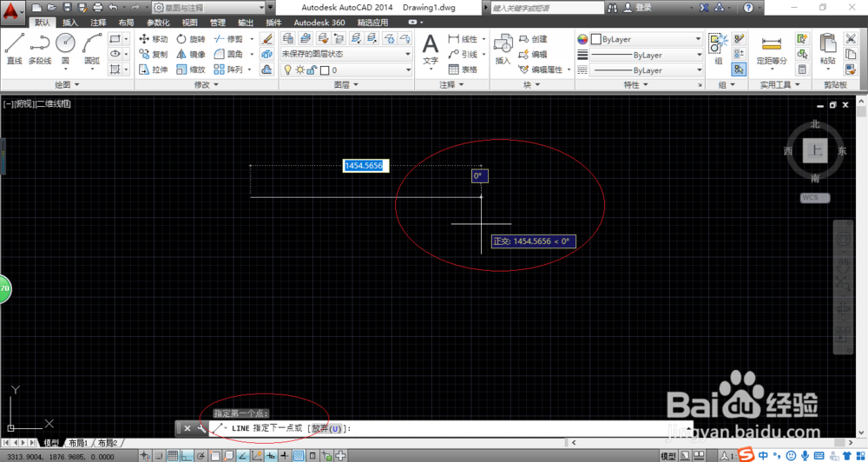Click the 模型 button in status bar
The height and width of the screenshot is (462, 868).
tap(668, 455)
